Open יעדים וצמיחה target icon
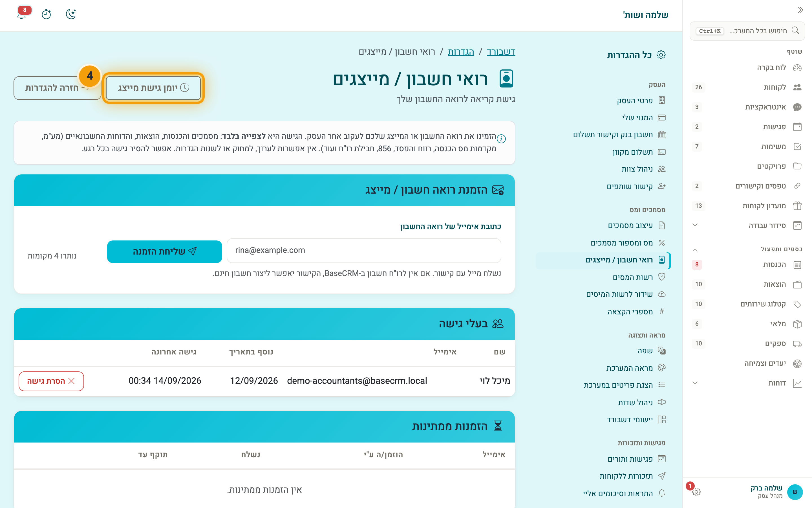Viewport: 812px width, 508px height. [797, 364]
